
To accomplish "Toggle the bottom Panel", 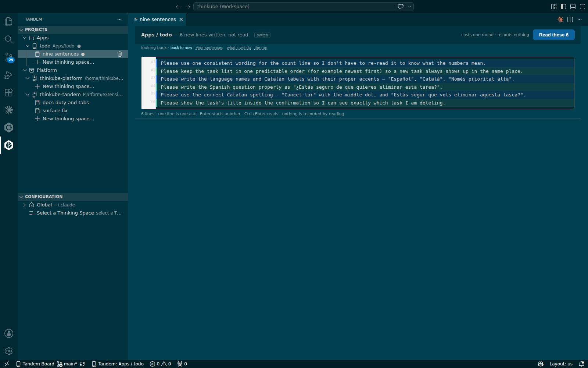I will point(573,7).
